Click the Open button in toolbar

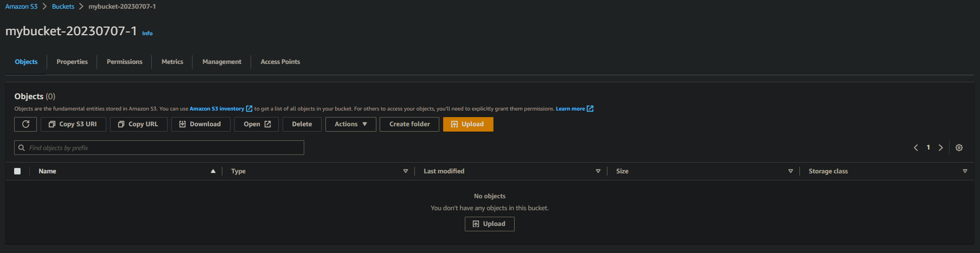(x=257, y=124)
